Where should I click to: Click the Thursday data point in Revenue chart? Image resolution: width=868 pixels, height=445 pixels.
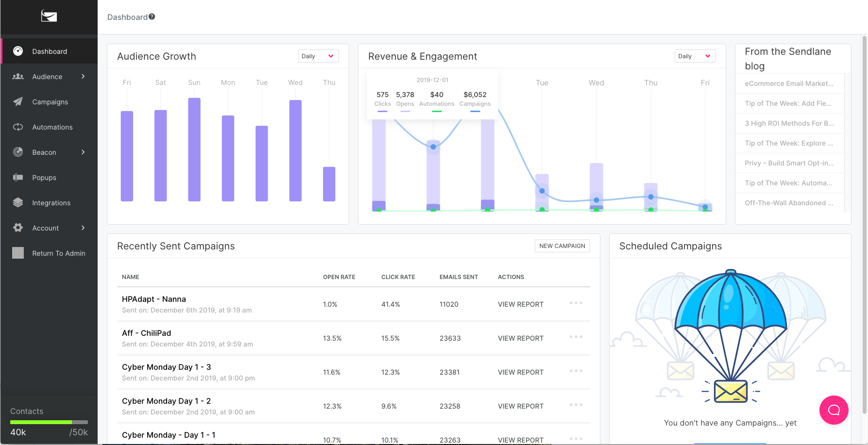tap(651, 197)
